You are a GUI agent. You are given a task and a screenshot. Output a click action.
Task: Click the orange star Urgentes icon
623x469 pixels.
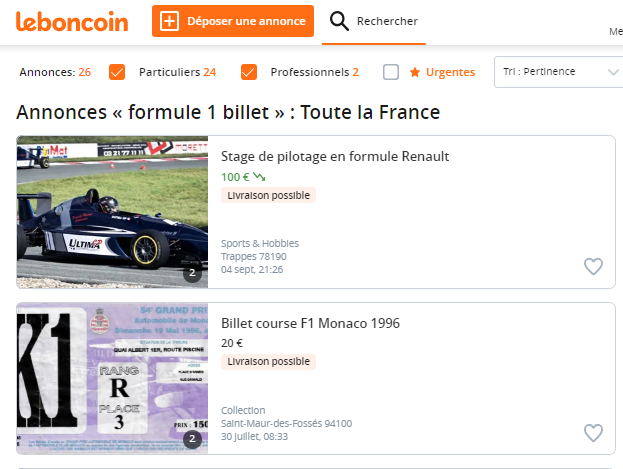415,72
